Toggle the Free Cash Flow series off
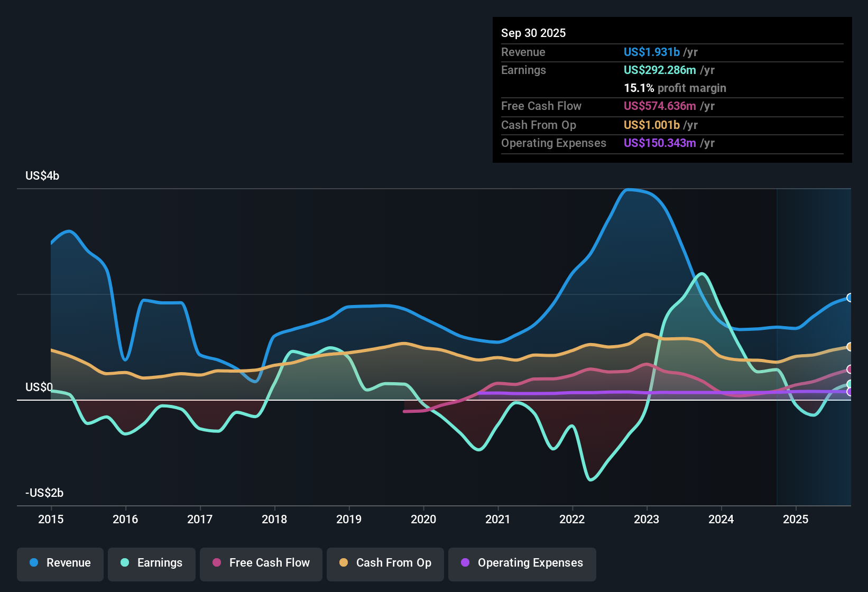Image resolution: width=868 pixels, height=592 pixels. coord(261,563)
